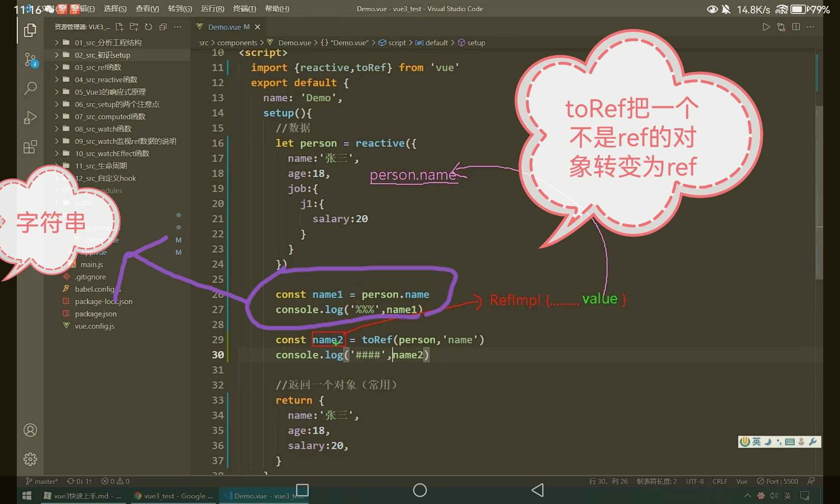Expand the 07_src_computed函数 folder
840x504 pixels.
point(110,116)
